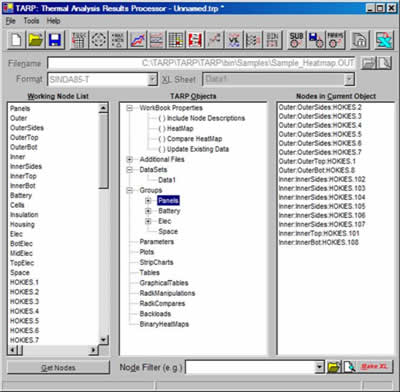Image resolution: width=400 pixels, height=392 pixels.
Task: Click up arrow of Working Node List scrollbar
Action: pyautogui.click(x=104, y=108)
